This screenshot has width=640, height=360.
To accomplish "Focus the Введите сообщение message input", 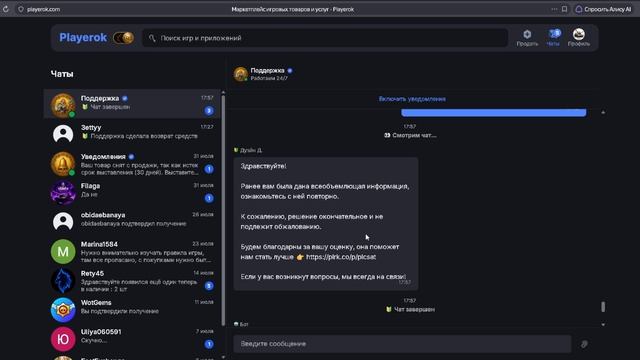I will pos(402,344).
